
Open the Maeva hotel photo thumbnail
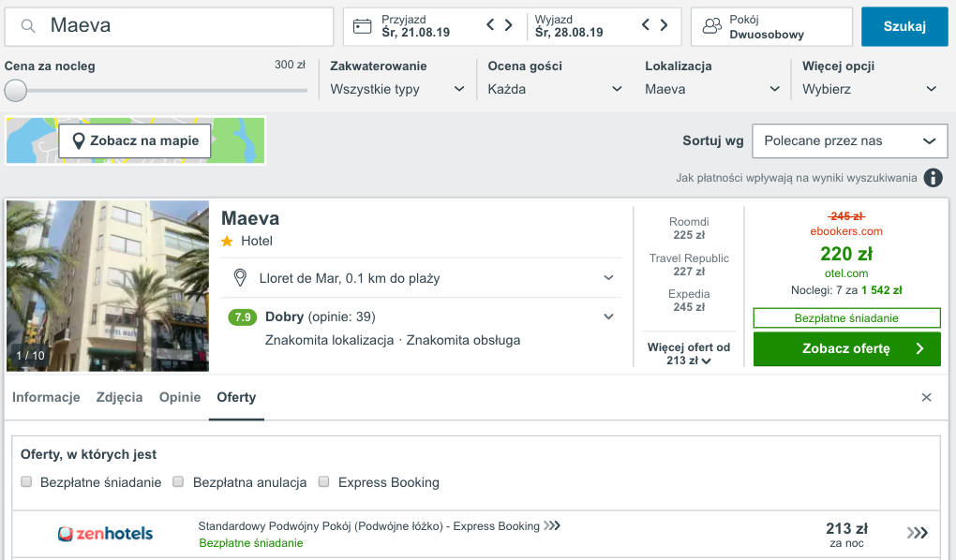click(x=108, y=286)
